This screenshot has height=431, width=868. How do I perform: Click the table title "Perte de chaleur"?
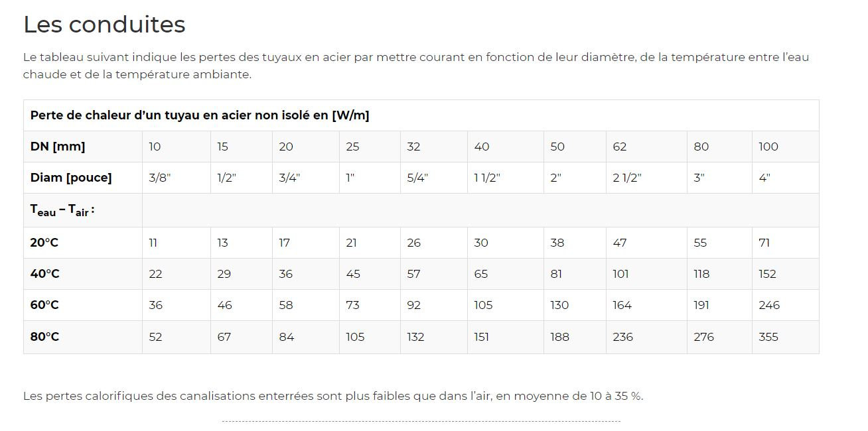pyautogui.click(x=200, y=115)
